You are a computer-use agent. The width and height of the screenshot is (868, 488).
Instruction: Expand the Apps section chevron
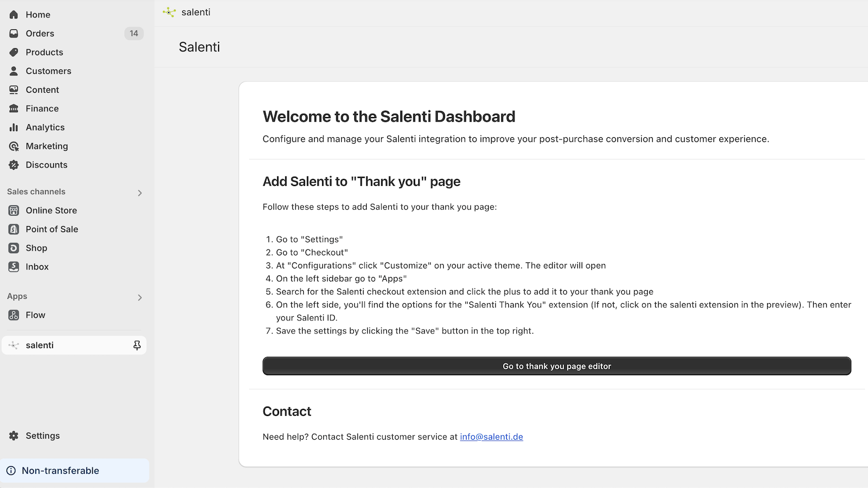pyautogui.click(x=140, y=297)
